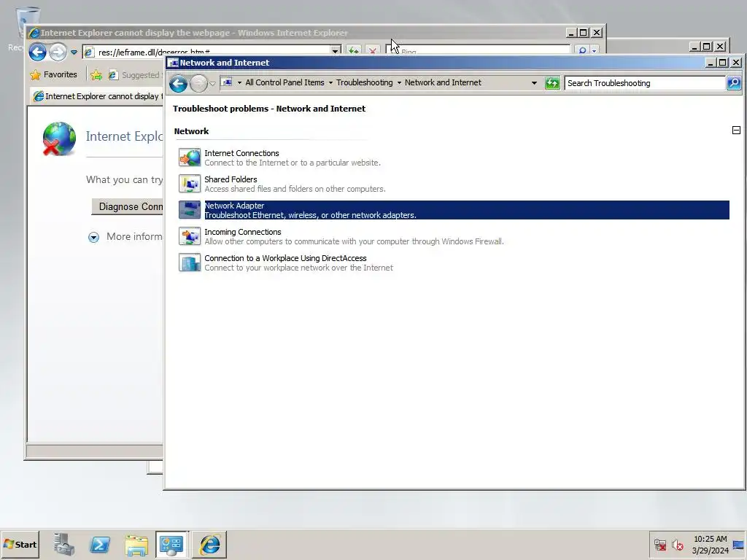
Task: Switch to Internet Explorer taskbar button
Action: [209, 544]
